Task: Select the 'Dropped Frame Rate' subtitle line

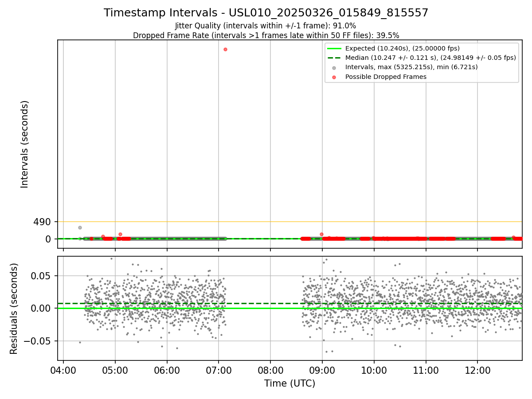Action: point(266,35)
